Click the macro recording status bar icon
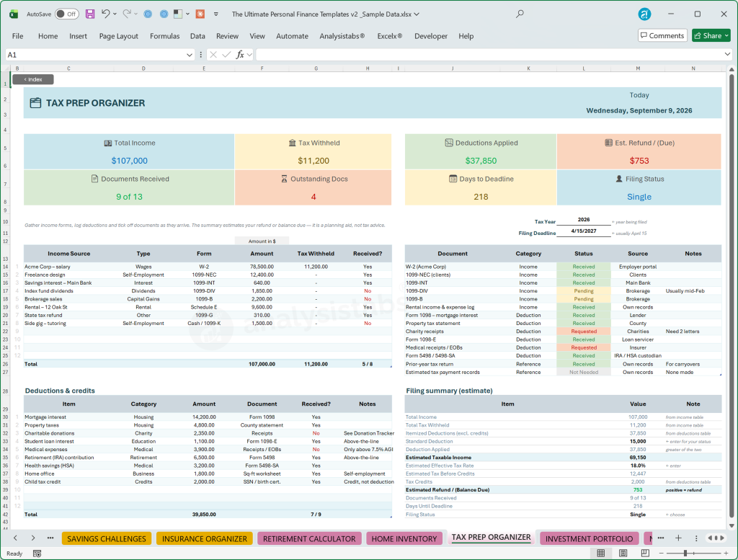The image size is (738, 560). coord(37,554)
